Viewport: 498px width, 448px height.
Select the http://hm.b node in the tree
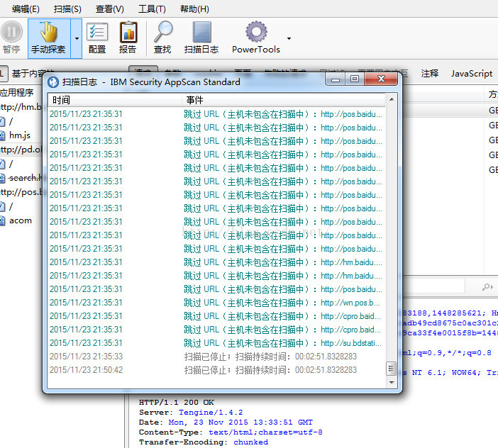[x=21, y=107]
